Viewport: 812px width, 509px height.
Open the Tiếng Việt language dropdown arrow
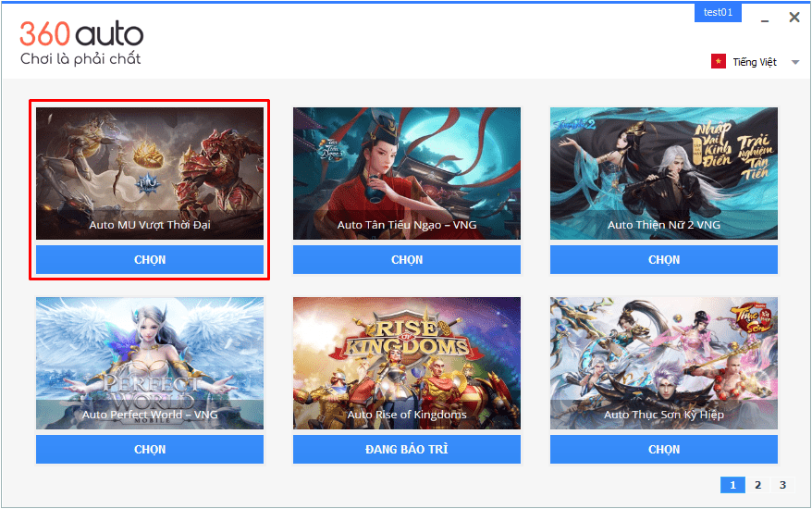coord(795,62)
